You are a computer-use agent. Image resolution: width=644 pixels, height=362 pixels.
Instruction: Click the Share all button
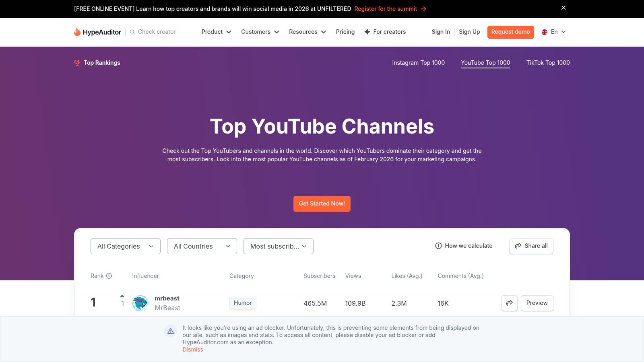(x=531, y=246)
